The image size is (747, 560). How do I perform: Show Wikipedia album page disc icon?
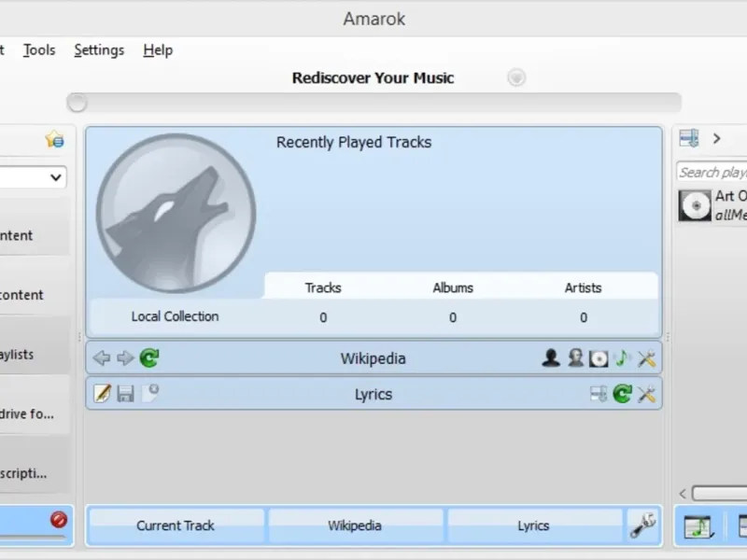point(599,358)
